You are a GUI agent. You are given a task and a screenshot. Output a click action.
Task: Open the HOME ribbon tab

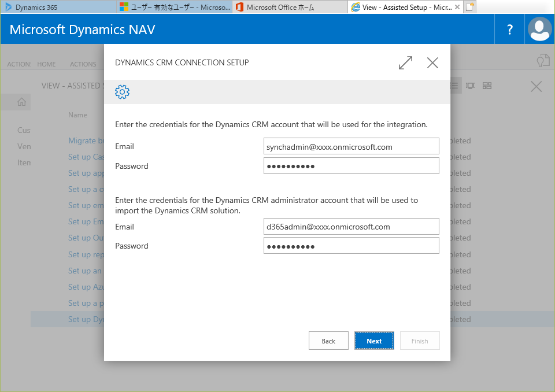46,64
